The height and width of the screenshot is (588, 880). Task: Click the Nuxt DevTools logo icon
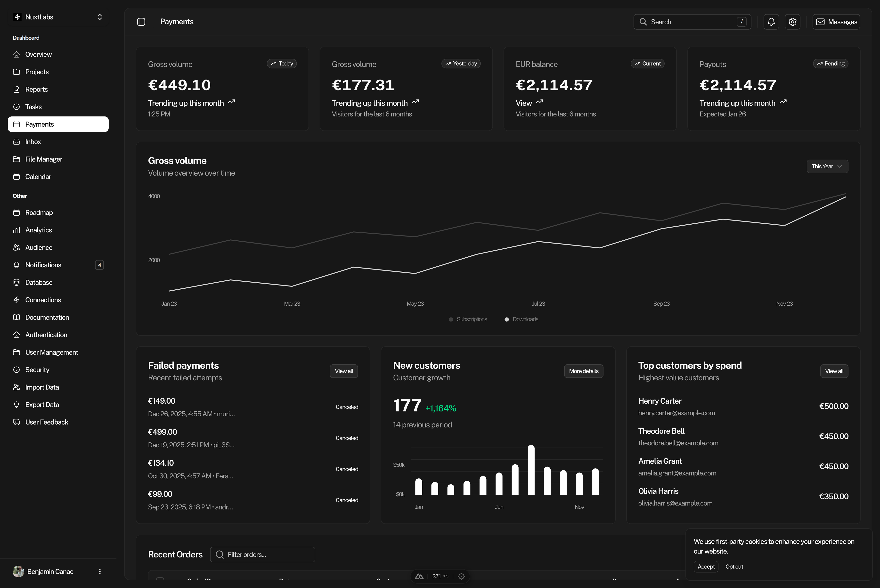(x=419, y=576)
